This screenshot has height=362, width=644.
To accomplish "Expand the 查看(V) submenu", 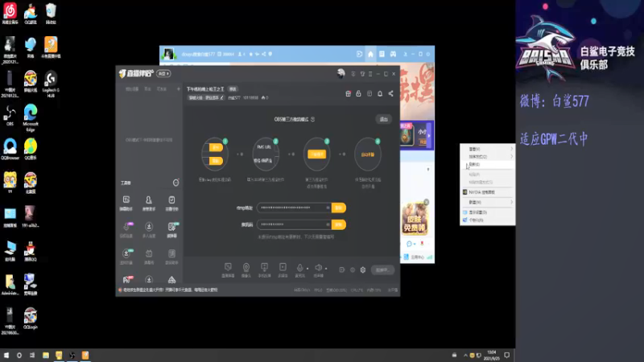I will 488,149.
